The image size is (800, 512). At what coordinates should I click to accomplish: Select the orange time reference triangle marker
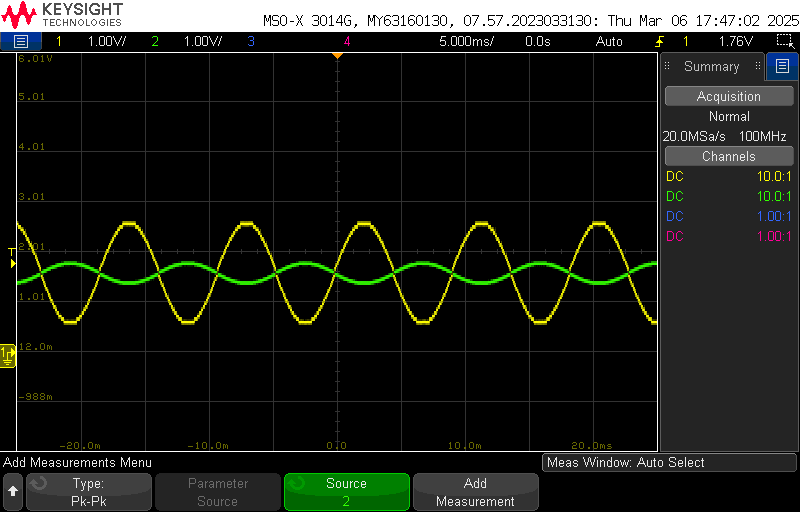(337, 55)
